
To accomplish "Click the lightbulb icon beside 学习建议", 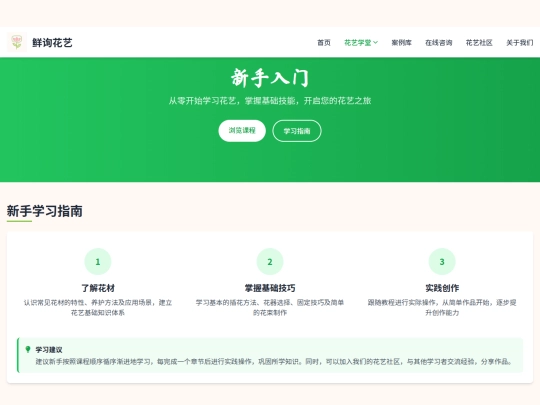I will click(x=28, y=350).
